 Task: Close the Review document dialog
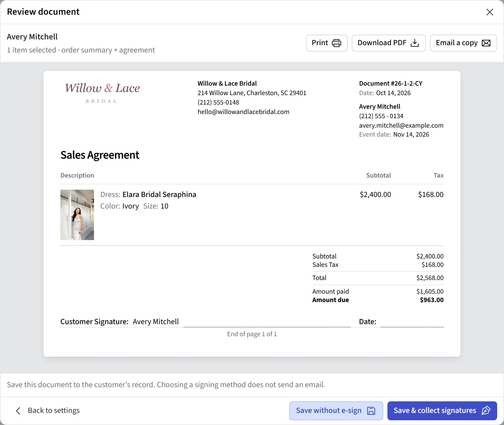(x=490, y=12)
